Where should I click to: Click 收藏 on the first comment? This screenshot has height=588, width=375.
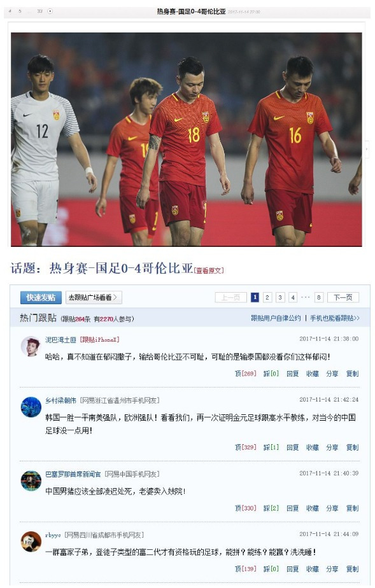[x=313, y=374]
